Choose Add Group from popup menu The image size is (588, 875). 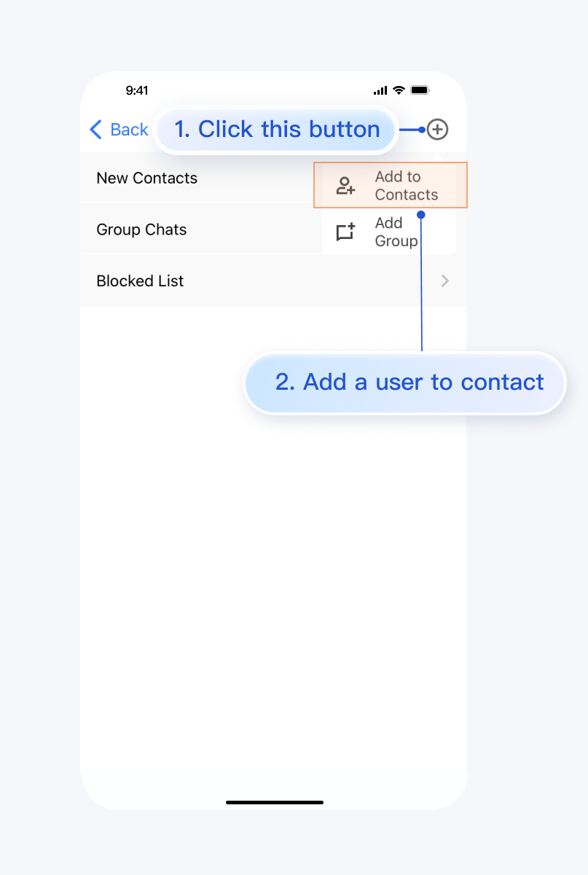point(396,232)
